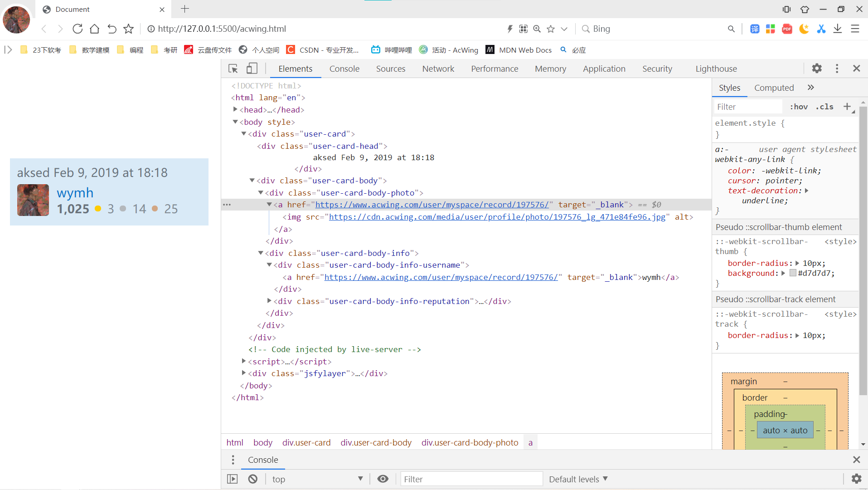
Task: Click the zoom magnifier icon in address bar
Action: coord(537,29)
